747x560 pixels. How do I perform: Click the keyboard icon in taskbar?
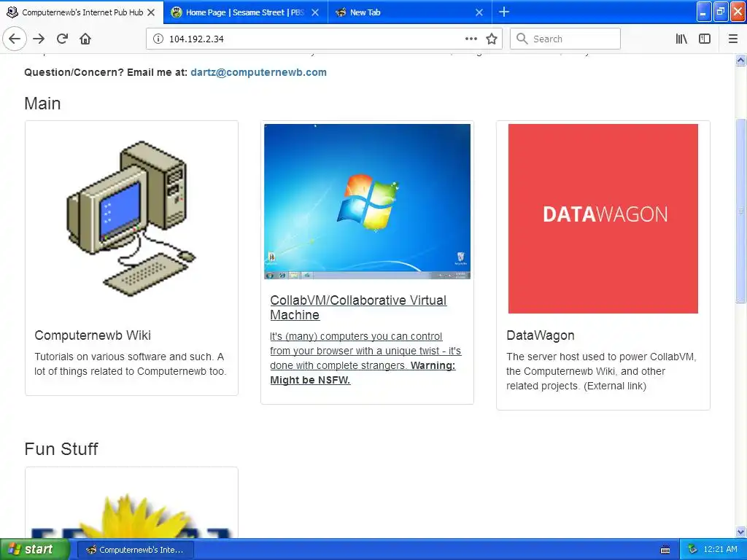pos(665,550)
